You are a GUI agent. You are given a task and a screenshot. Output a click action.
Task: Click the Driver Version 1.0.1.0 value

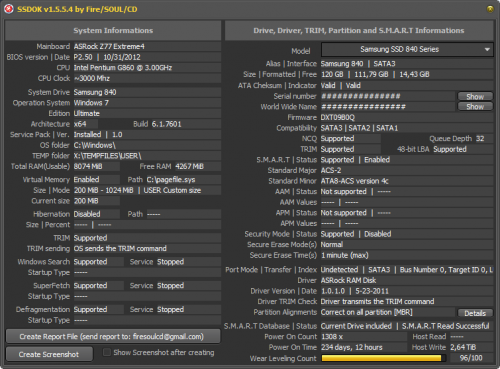(x=333, y=291)
